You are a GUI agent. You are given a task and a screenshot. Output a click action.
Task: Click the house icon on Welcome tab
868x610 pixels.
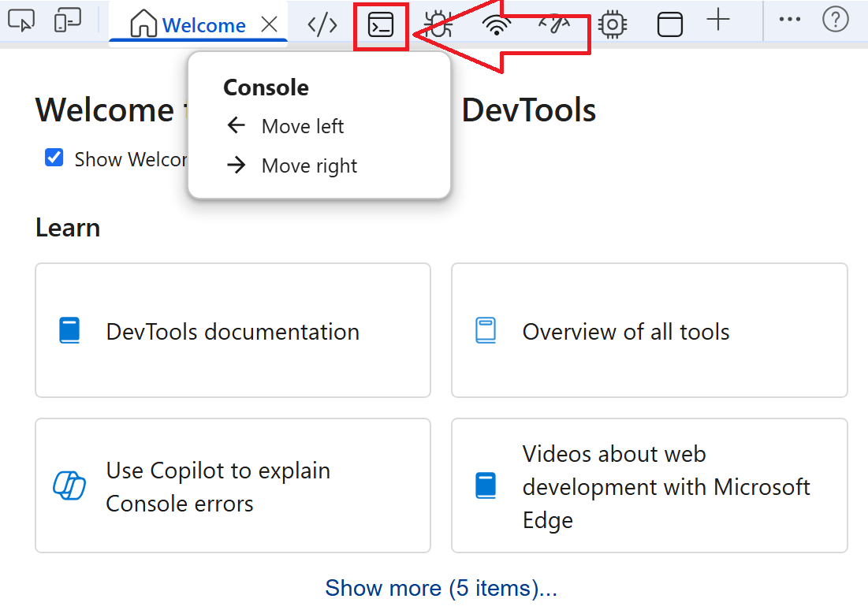[143, 23]
